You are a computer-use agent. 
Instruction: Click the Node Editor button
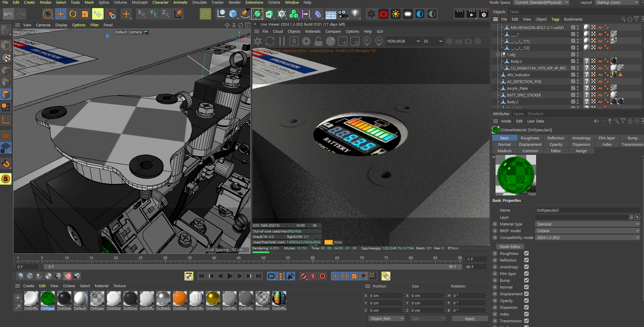click(510, 247)
